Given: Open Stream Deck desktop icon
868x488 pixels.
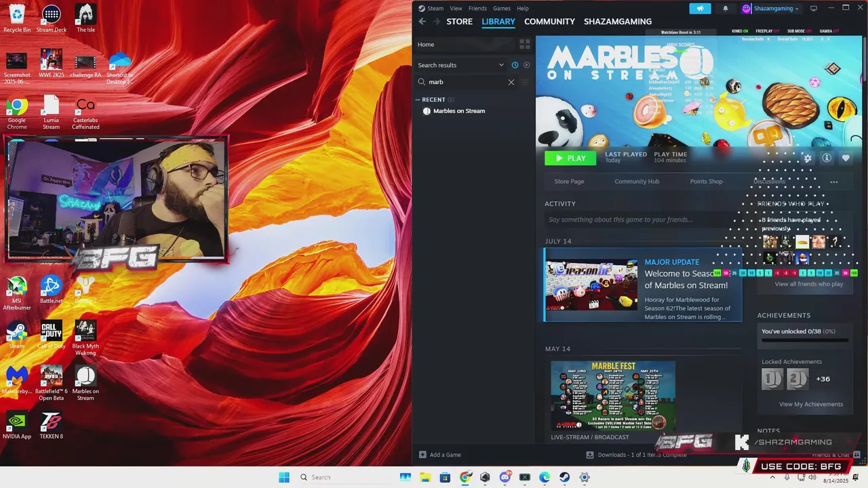Looking at the screenshot, I should (52, 18).
